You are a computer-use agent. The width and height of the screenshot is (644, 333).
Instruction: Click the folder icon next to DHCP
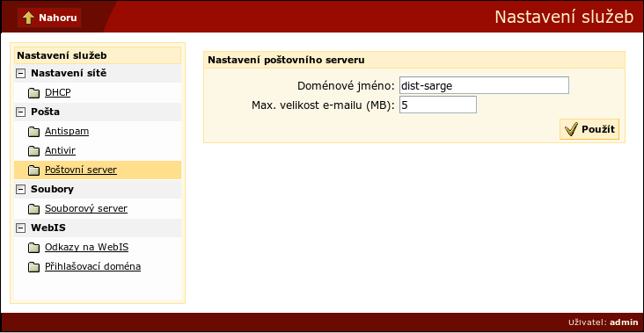coord(34,93)
